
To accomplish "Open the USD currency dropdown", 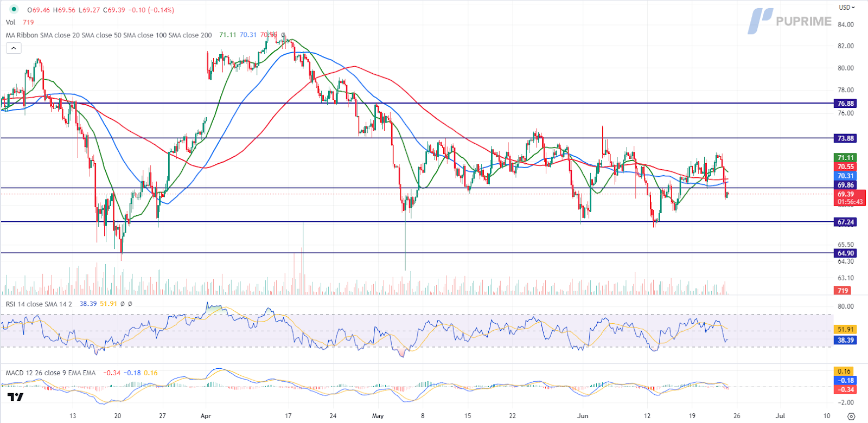I will pyautogui.click(x=846, y=8).
